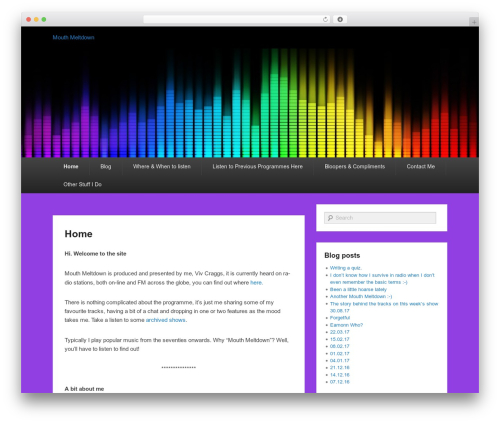Open blog post dated 04.01.17
Viewport: 500px width, 423px height.
point(340,361)
